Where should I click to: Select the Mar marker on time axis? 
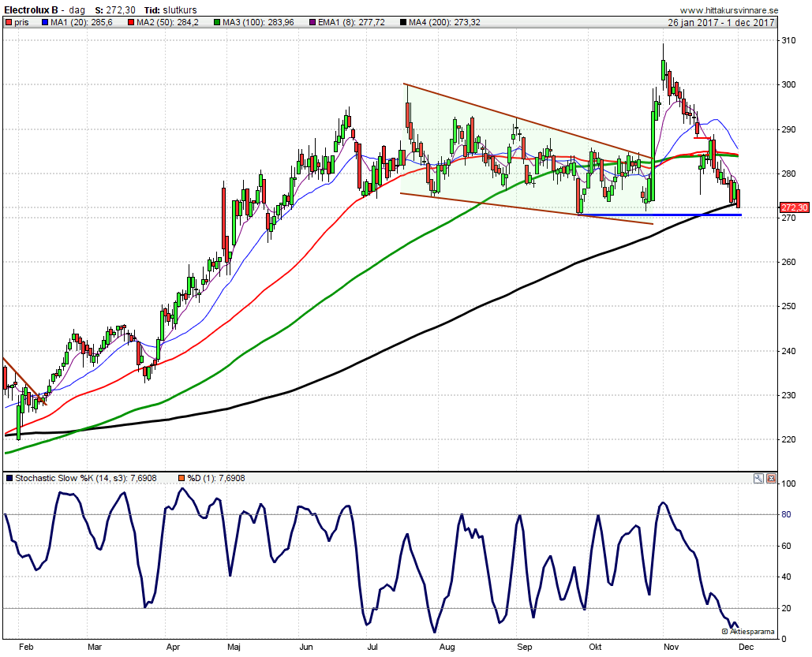[x=95, y=648]
